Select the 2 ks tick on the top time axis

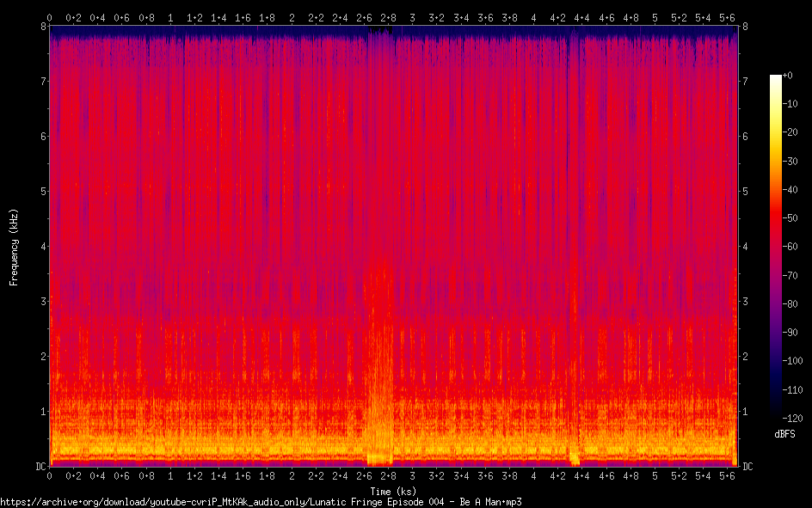pos(292,17)
